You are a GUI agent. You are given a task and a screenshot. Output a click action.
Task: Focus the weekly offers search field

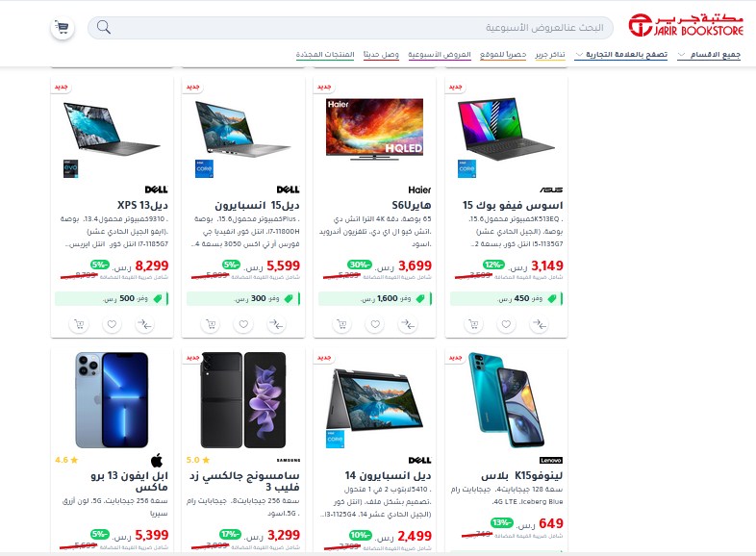click(x=350, y=28)
